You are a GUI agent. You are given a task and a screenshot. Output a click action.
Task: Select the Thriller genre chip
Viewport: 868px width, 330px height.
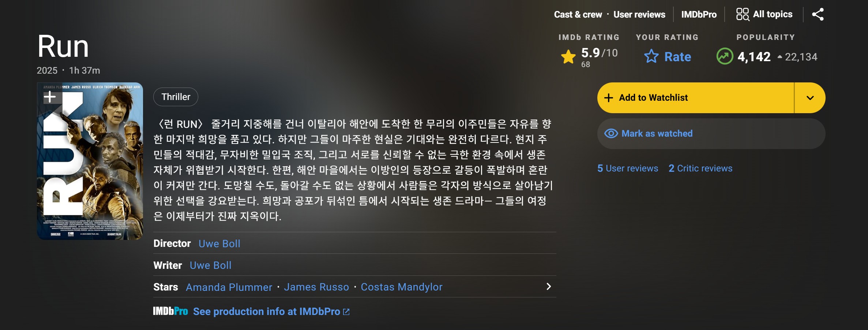pos(176,97)
